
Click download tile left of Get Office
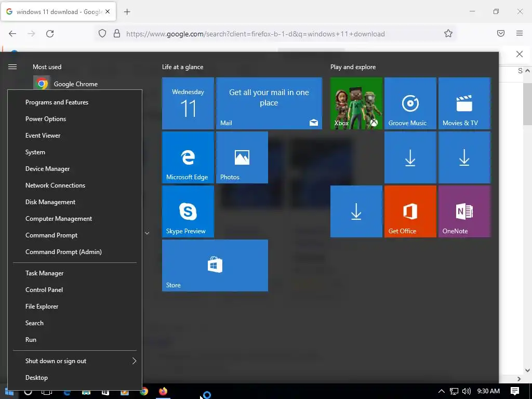pos(356,211)
